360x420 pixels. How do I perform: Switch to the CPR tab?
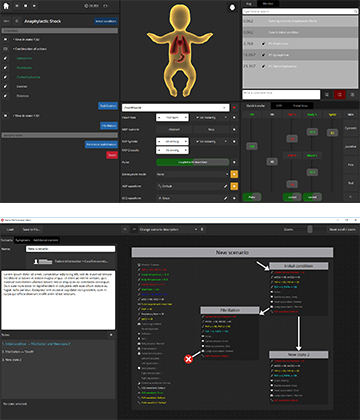click(279, 106)
